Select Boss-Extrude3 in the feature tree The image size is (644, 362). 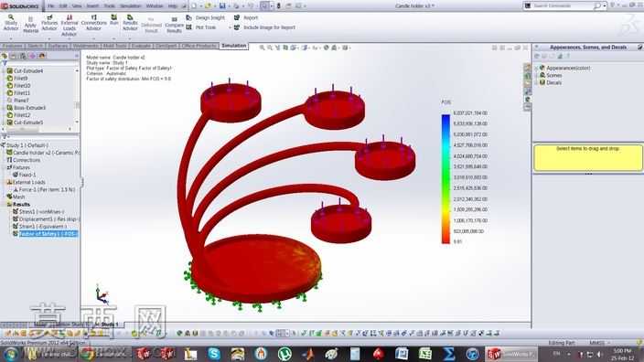pos(26,108)
